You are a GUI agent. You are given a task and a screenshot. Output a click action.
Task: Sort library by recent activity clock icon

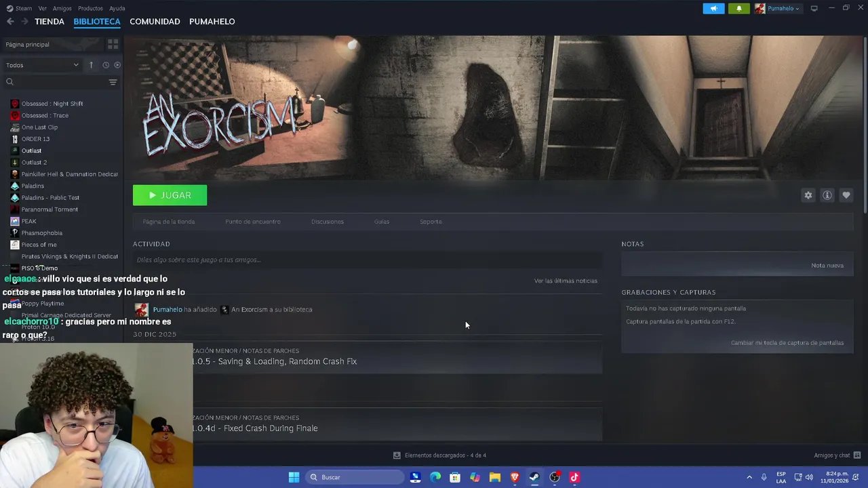[106, 65]
